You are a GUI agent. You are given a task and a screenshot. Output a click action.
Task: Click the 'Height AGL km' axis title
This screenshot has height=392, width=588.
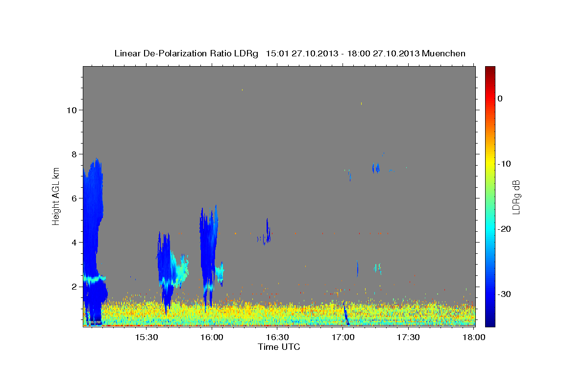[56, 196]
